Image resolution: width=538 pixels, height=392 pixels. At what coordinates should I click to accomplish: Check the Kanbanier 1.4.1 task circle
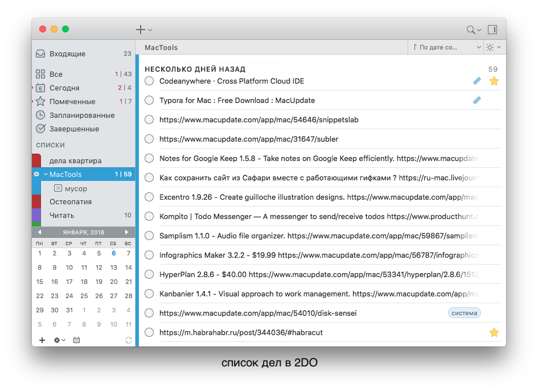(149, 294)
